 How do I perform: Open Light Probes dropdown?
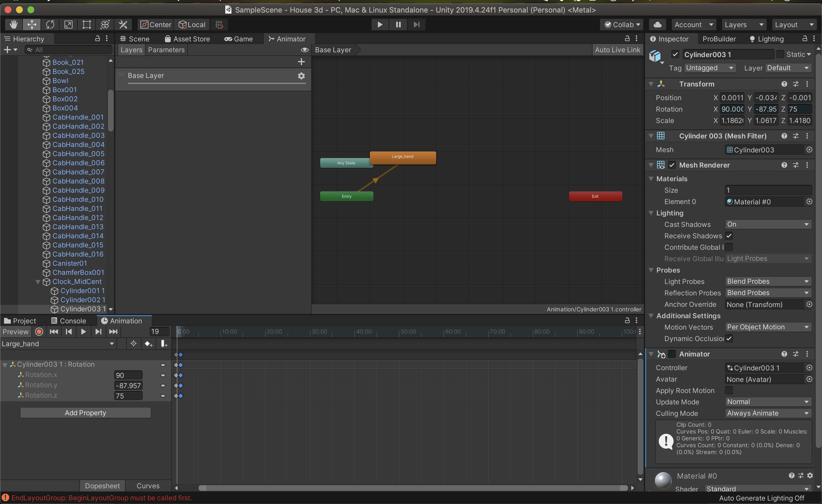pyautogui.click(x=768, y=281)
